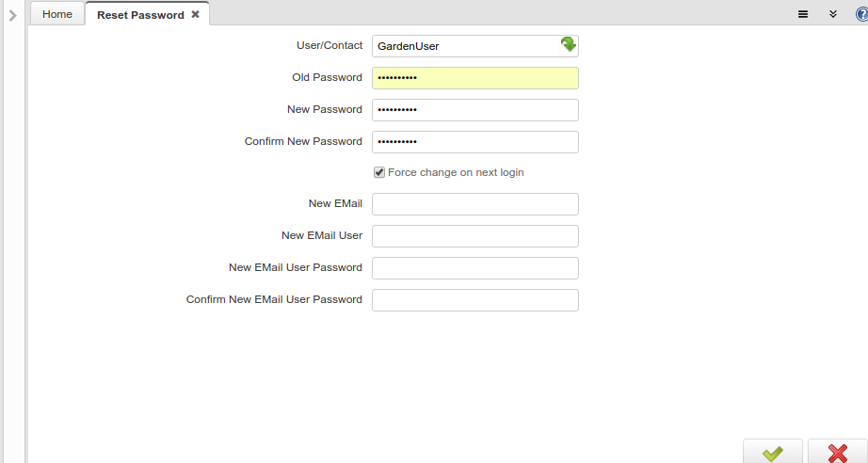The height and width of the screenshot is (463, 868).
Task: Focus the New EMail User field
Action: tap(474, 236)
